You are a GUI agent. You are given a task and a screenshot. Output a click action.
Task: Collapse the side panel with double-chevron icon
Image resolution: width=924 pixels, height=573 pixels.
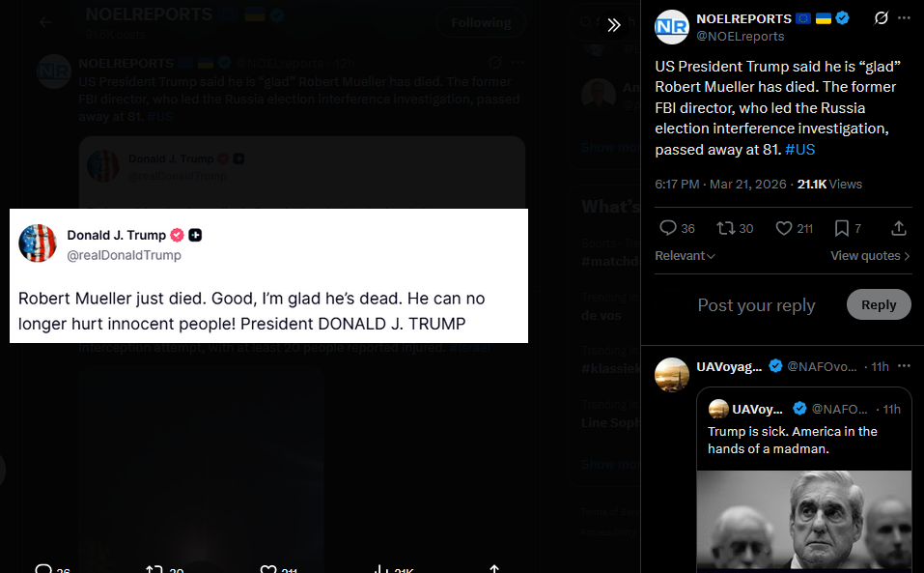click(613, 25)
